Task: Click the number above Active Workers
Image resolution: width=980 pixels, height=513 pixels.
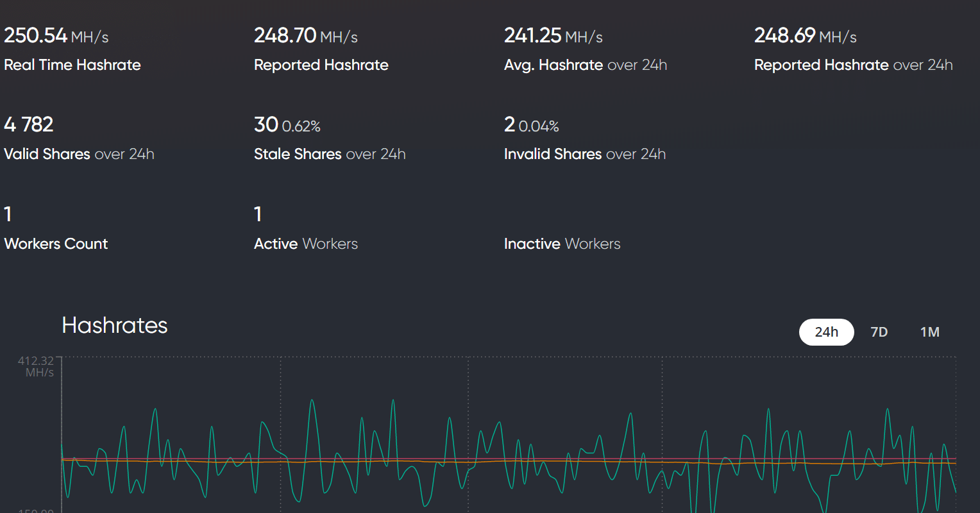Action: (x=258, y=214)
